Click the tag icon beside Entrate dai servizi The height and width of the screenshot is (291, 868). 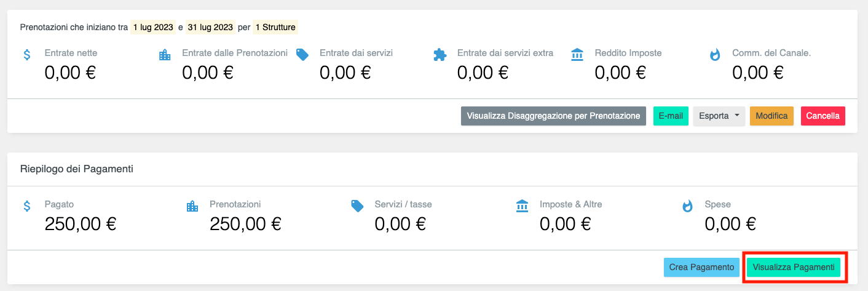pyautogui.click(x=302, y=55)
